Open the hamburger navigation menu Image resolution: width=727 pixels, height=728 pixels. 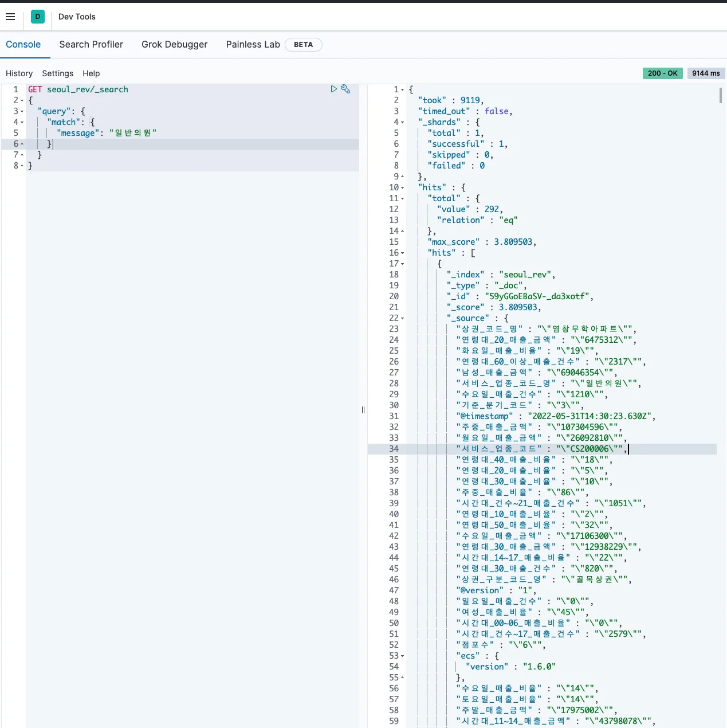[x=10, y=17]
